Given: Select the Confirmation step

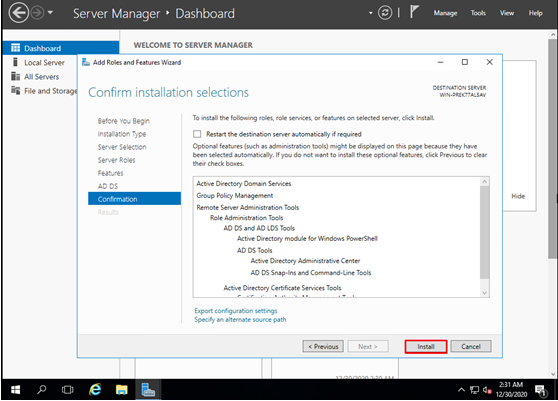Looking at the screenshot, I should point(134,199).
